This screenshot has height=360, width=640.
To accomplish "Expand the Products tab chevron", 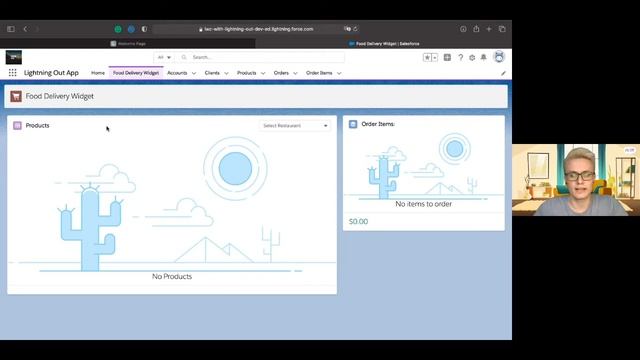I will coord(263,73).
